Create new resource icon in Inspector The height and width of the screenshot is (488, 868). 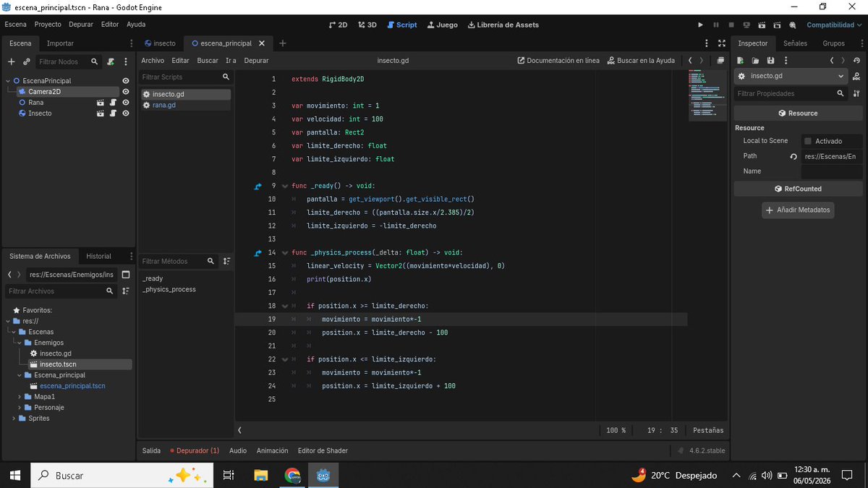coord(740,60)
